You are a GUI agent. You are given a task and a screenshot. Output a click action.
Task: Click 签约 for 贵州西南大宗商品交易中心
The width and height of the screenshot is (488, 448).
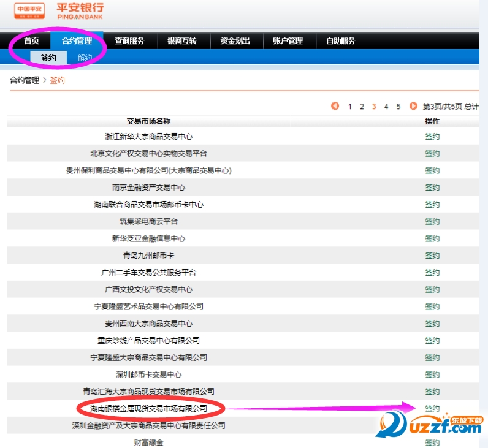point(432,324)
